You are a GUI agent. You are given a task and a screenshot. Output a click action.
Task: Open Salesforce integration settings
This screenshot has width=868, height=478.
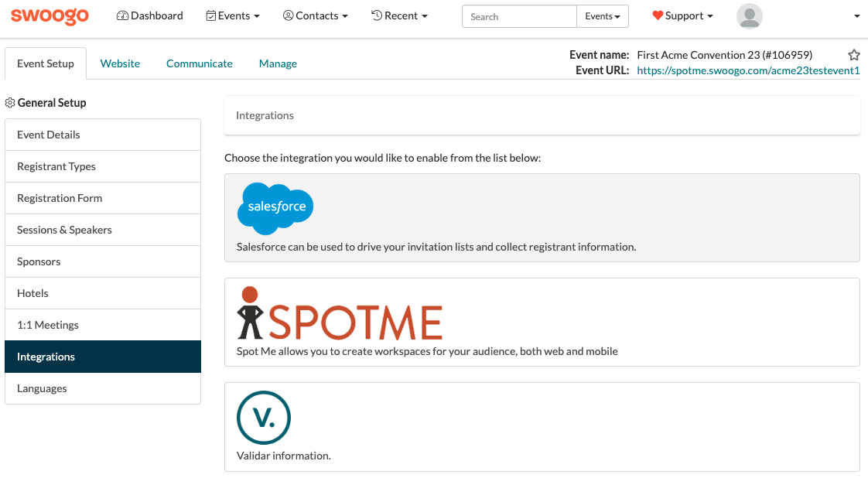[x=275, y=209]
